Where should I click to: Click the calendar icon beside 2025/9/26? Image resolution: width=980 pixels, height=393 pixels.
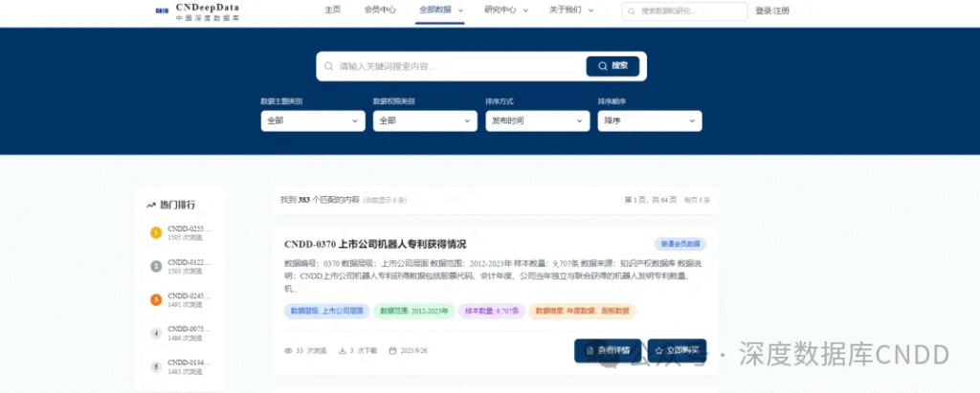392,351
